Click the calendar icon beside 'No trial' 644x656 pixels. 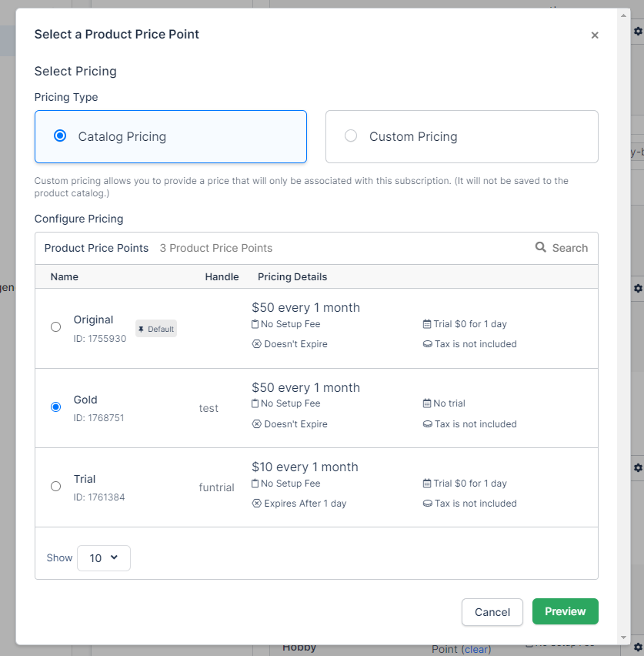[x=427, y=403]
